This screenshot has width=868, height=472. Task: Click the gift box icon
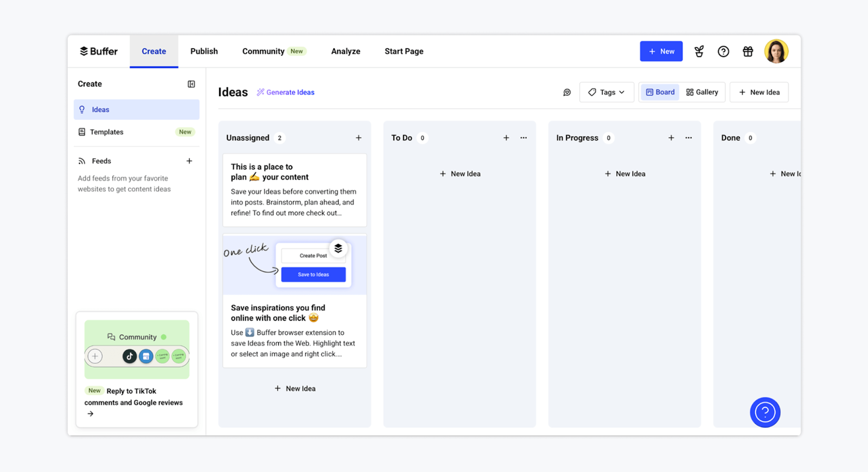coord(748,52)
